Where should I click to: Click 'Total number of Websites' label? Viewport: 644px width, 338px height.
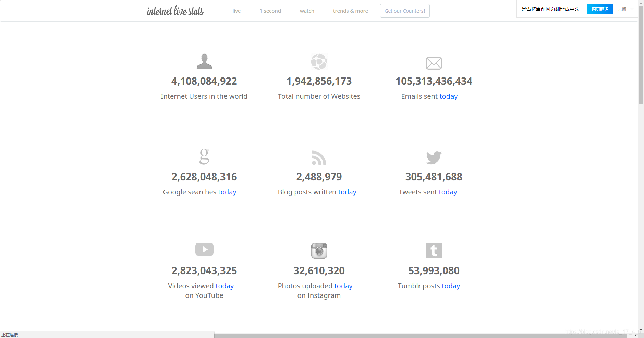tap(319, 96)
